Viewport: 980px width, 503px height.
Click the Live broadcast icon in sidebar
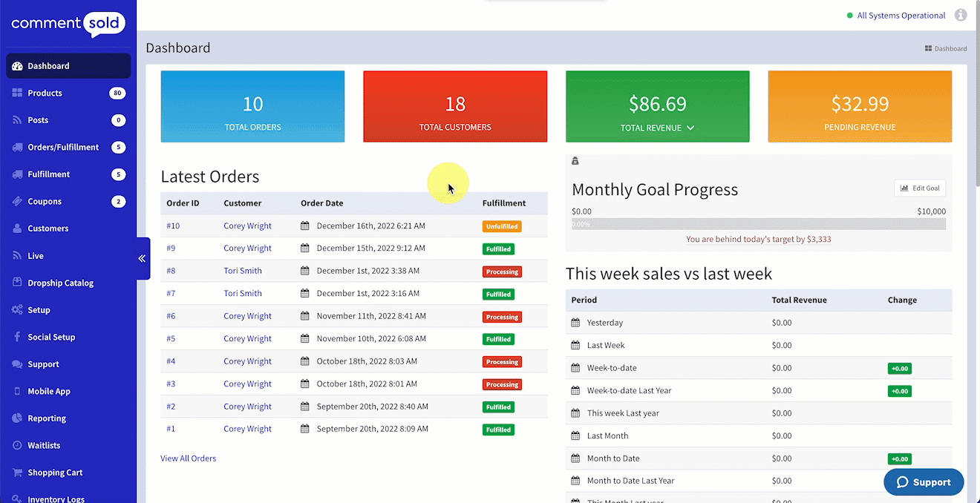pos(17,256)
